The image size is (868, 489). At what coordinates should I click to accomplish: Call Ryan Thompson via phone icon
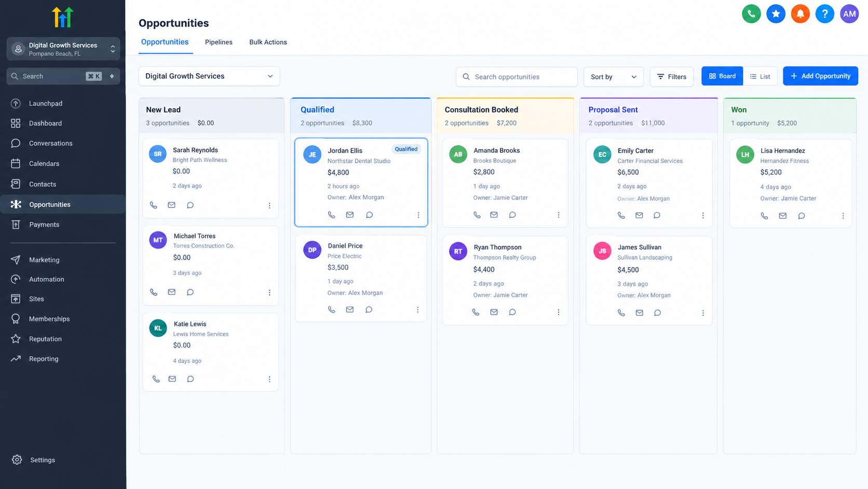(x=476, y=312)
